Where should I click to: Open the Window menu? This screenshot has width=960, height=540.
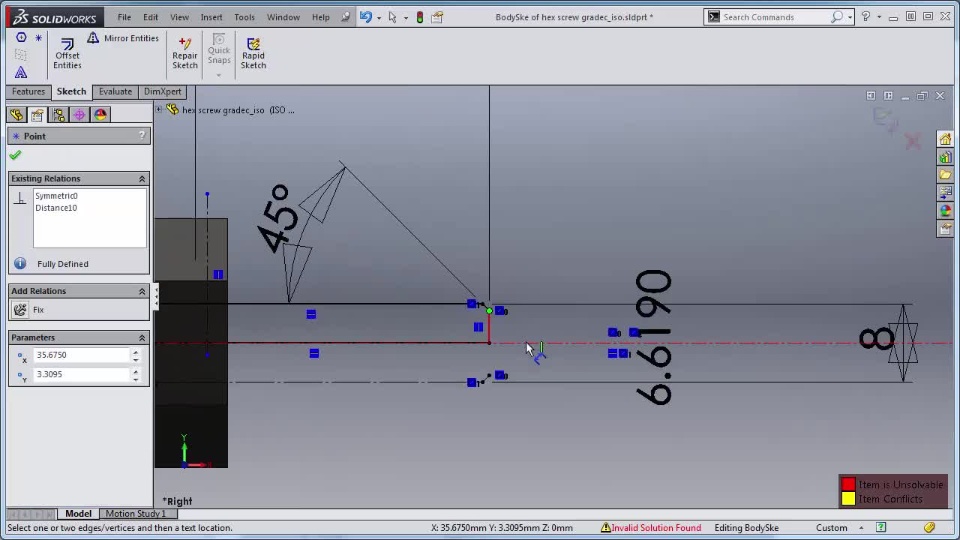pyautogui.click(x=283, y=17)
